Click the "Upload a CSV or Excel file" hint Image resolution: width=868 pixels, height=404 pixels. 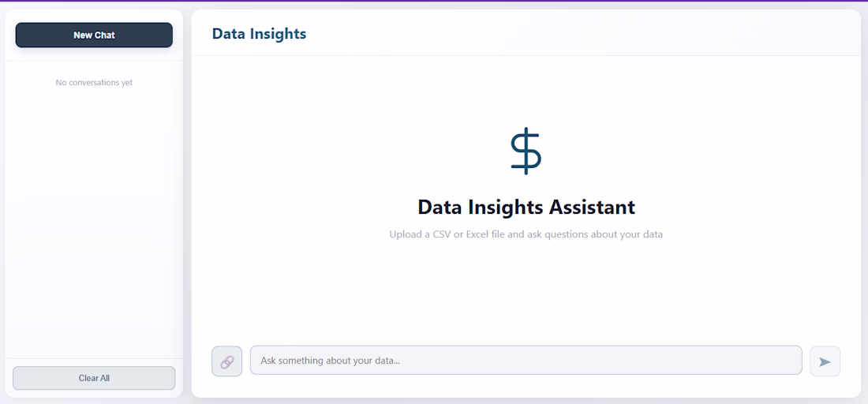(526, 234)
